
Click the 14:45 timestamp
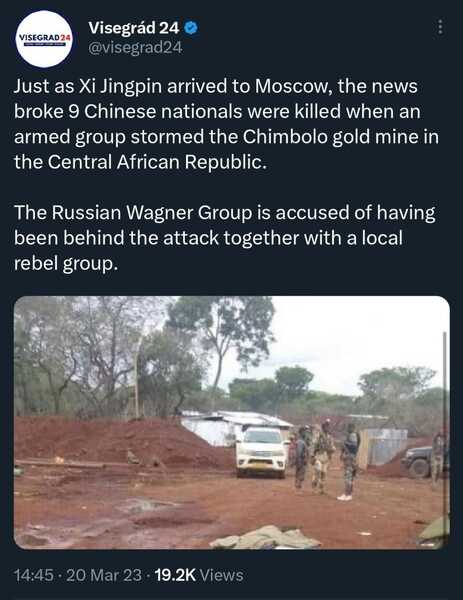click(x=33, y=575)
